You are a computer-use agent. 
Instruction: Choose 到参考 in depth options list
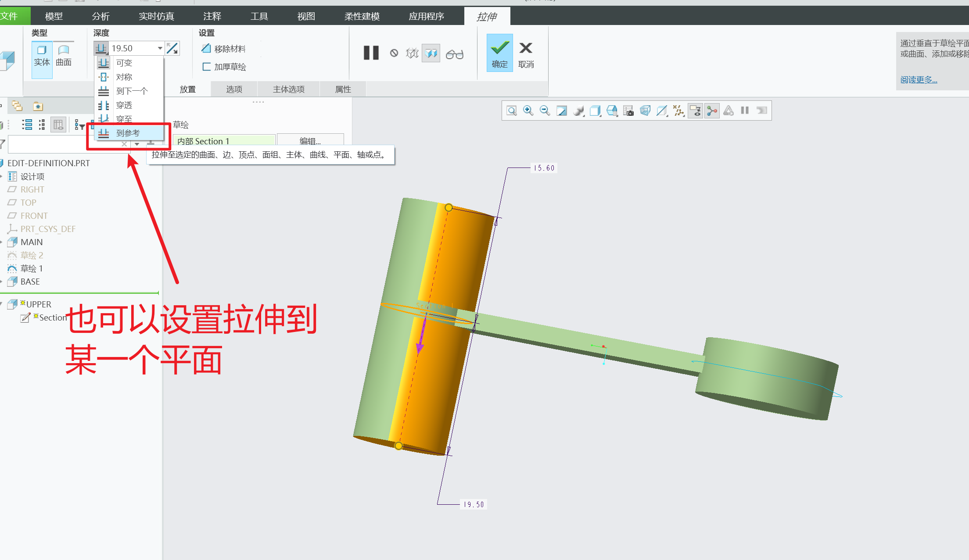[x=128, y=133]
